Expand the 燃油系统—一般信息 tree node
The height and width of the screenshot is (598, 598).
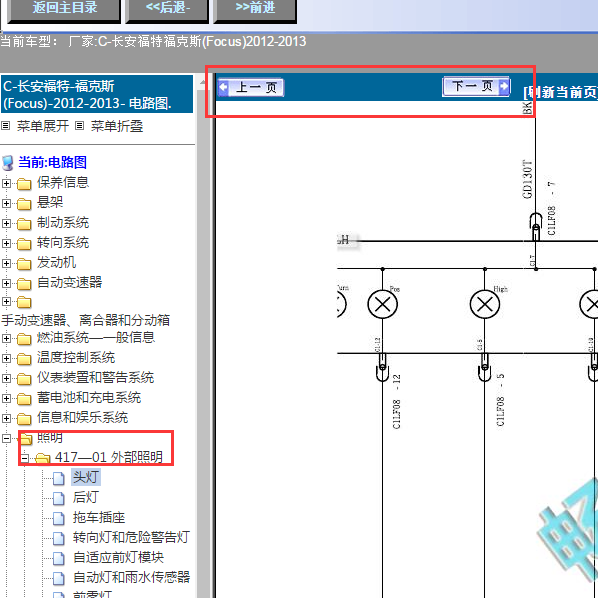[x=6, y=338]
